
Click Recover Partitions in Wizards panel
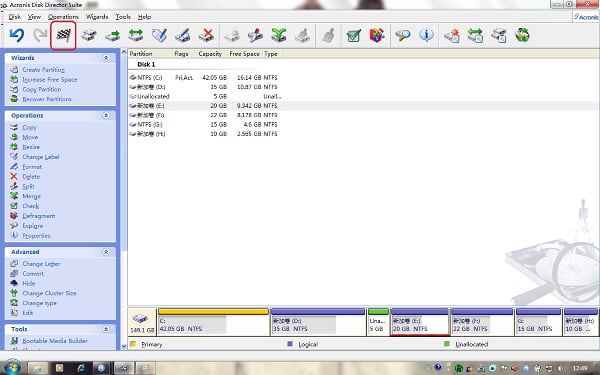(x=47, y=99)
